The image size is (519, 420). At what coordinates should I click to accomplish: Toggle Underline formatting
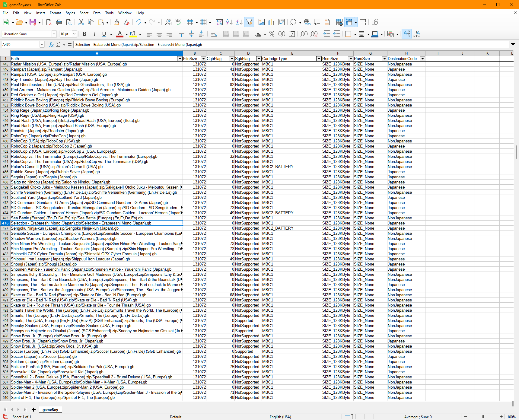tap(104, 34)
